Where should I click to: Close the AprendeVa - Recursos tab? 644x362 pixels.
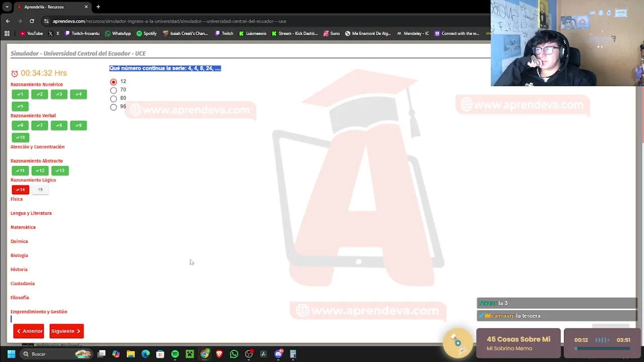86,7
